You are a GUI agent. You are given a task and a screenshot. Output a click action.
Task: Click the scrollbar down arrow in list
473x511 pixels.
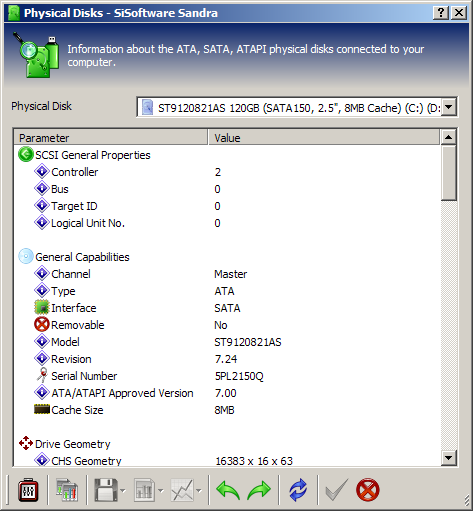point(449,457)
